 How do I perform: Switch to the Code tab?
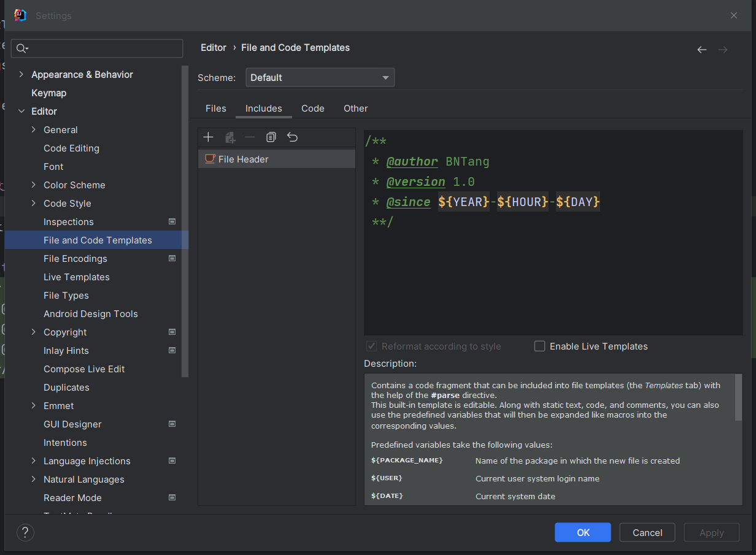(312, 108)
